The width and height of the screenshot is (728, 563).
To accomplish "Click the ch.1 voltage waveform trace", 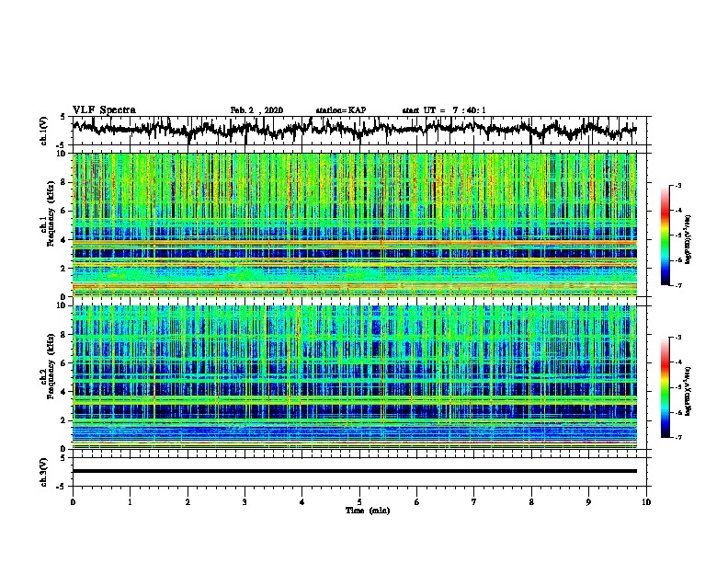I will [355, 130].
